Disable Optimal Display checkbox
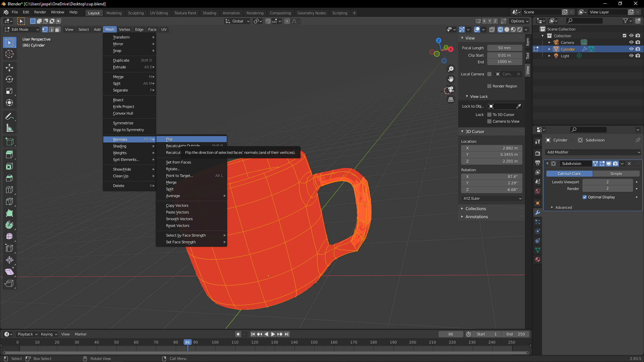 (x=585, y=197)
